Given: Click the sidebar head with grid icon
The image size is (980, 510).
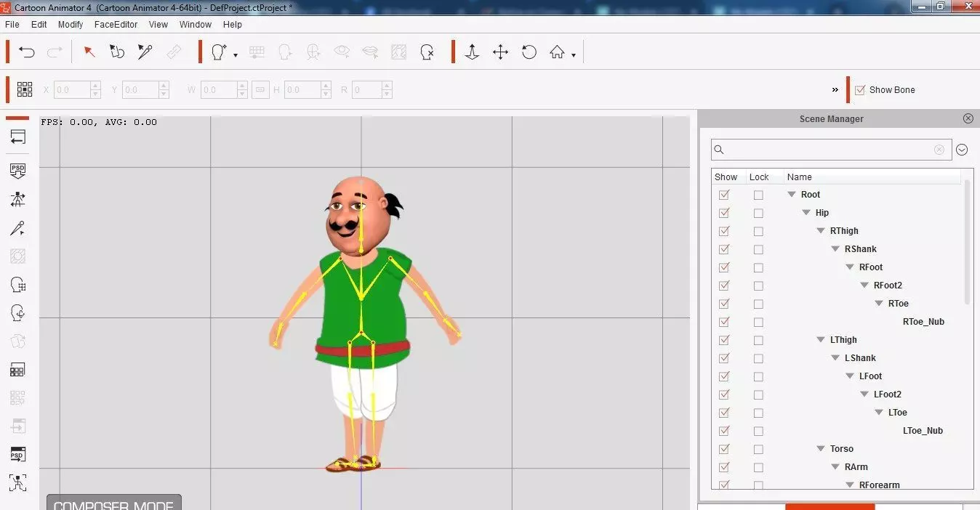Looking at the screenshot, I should point(18,285).
